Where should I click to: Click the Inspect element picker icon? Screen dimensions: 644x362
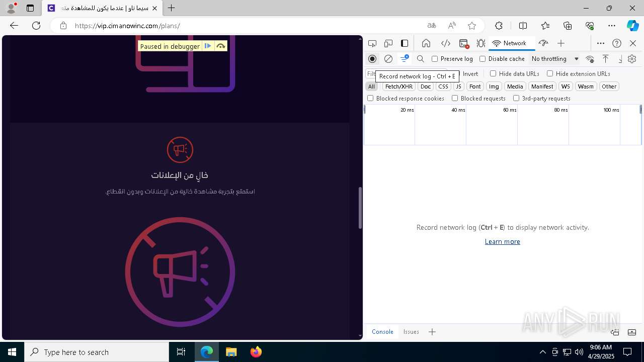pos(372,43)
